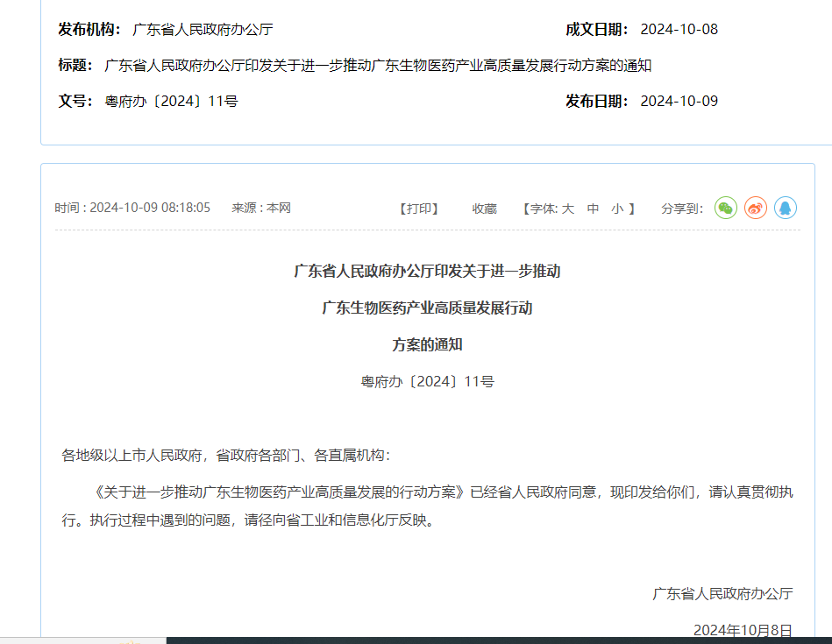Select the medium 中 font size
Viewport: 832px width, 644px height.
point(593,209)
